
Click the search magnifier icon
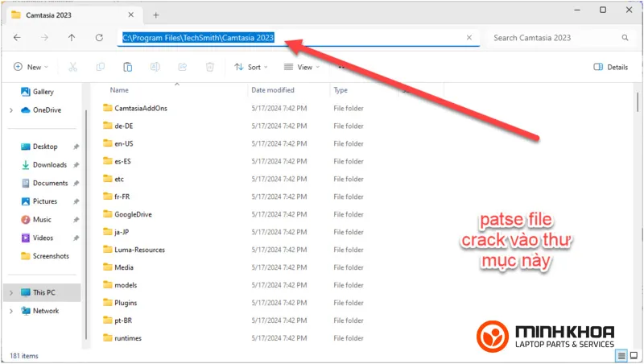(x=625, y=38)
